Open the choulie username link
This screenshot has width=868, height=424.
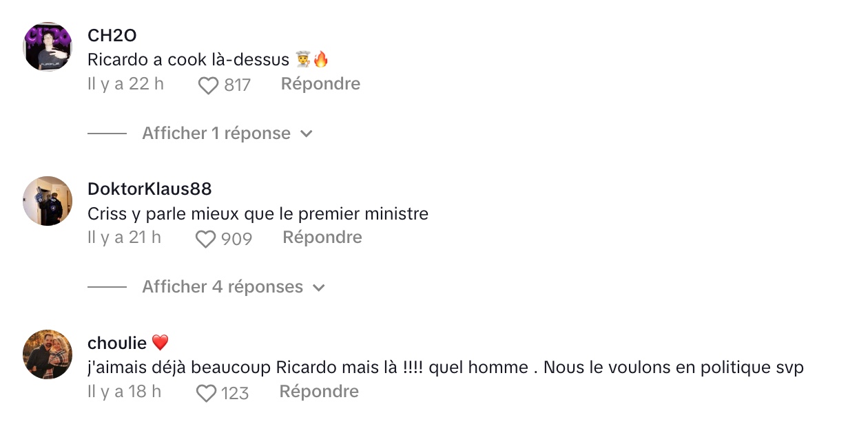(x=117, y=343)
